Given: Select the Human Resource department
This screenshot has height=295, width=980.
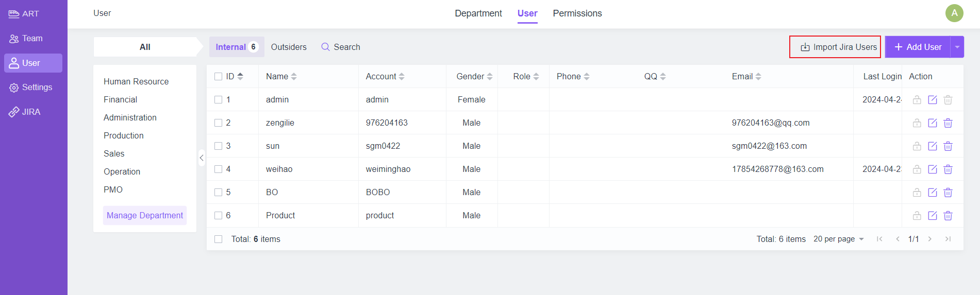Looking at the screenshot, I should coord(136,82).
